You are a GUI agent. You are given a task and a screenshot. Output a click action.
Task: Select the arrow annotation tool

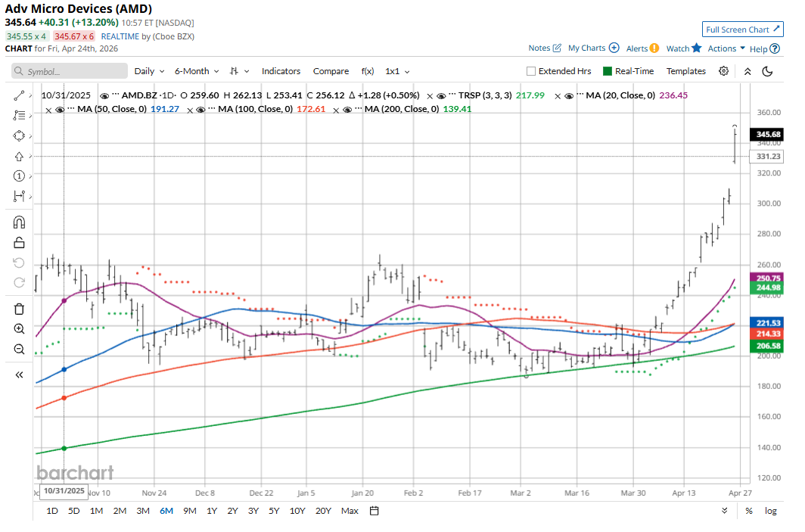[19, 156]
